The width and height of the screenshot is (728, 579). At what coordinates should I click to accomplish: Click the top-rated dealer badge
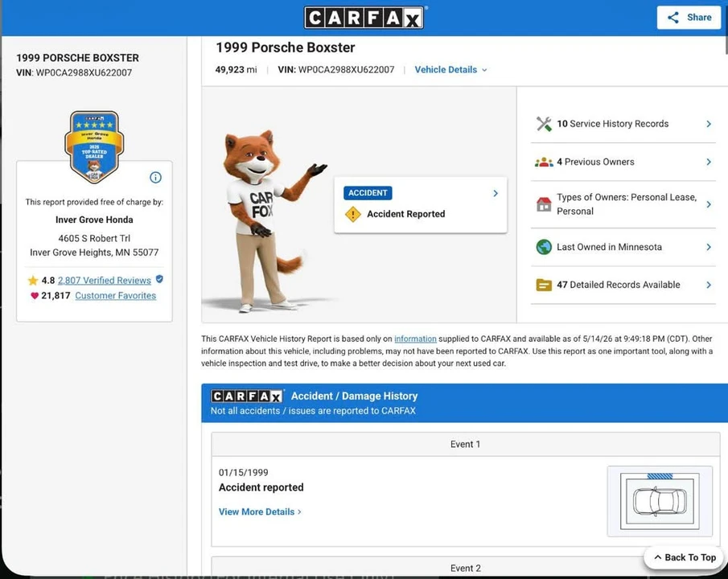pyautogui.click(x=94, y=146)
